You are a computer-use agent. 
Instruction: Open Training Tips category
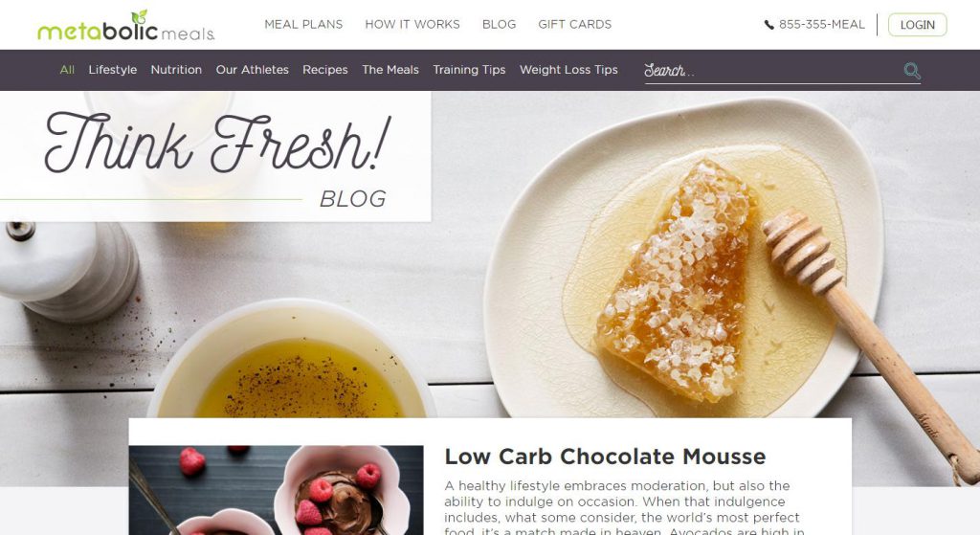click(469, 70)
